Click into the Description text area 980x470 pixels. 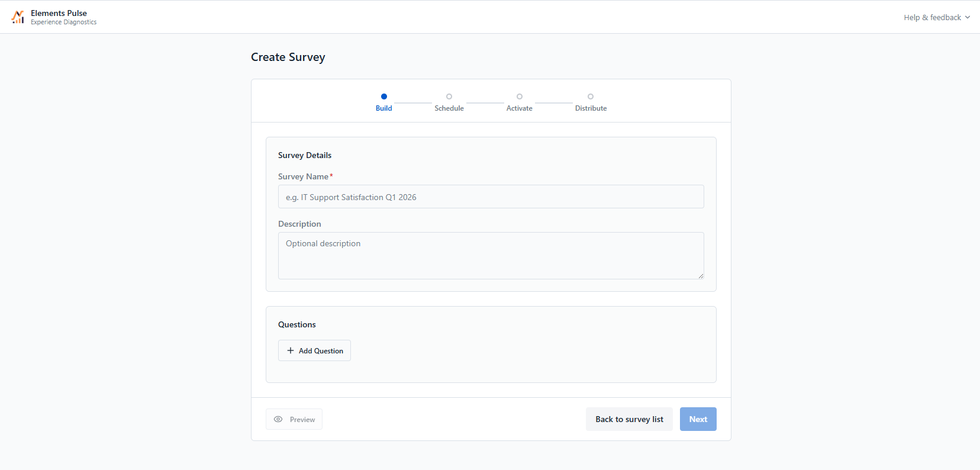(x=491, y=256)
